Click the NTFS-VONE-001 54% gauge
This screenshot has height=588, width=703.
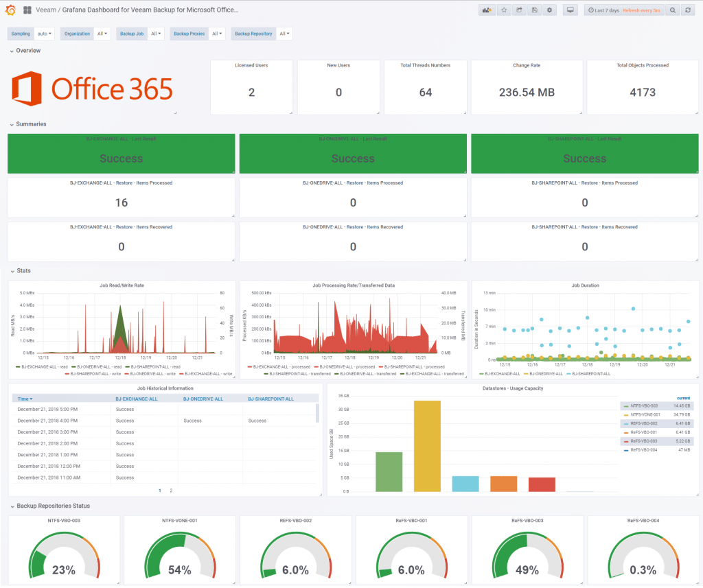point(179,556)
